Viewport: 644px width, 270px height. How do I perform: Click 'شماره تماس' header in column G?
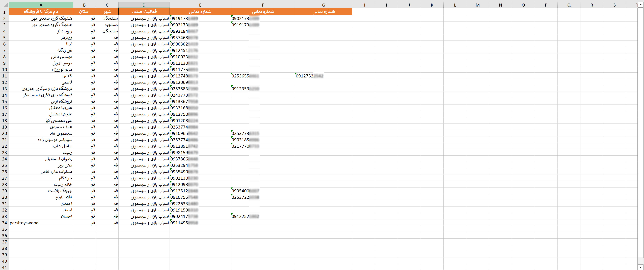324,12
